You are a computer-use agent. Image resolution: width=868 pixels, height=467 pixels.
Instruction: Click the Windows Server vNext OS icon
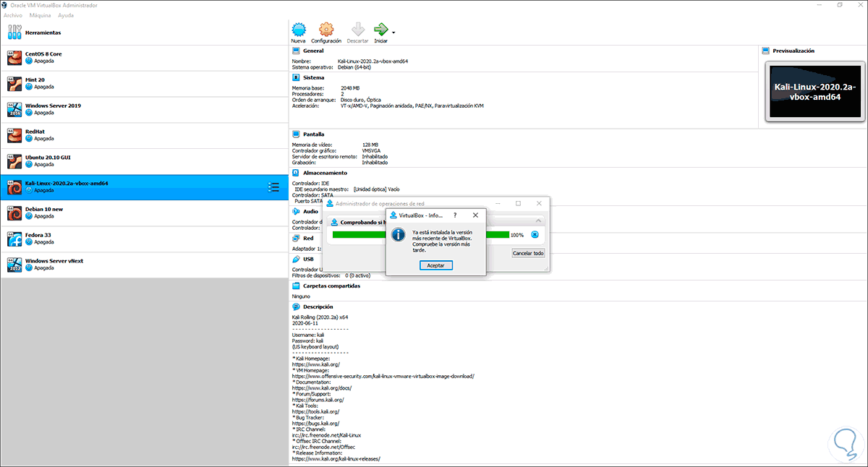click(x=14, y=265)
